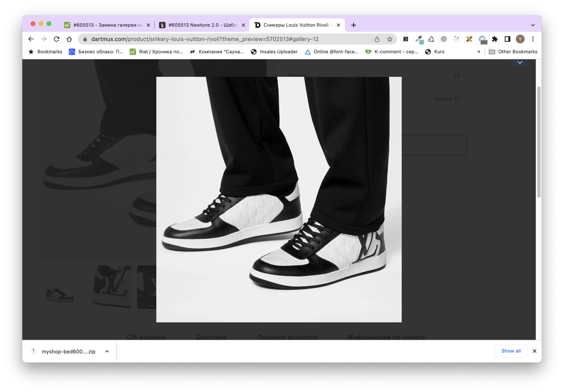Show hidden bookmarks with the double chevron
Screen dimensions: 564x392
click(479, 52)
